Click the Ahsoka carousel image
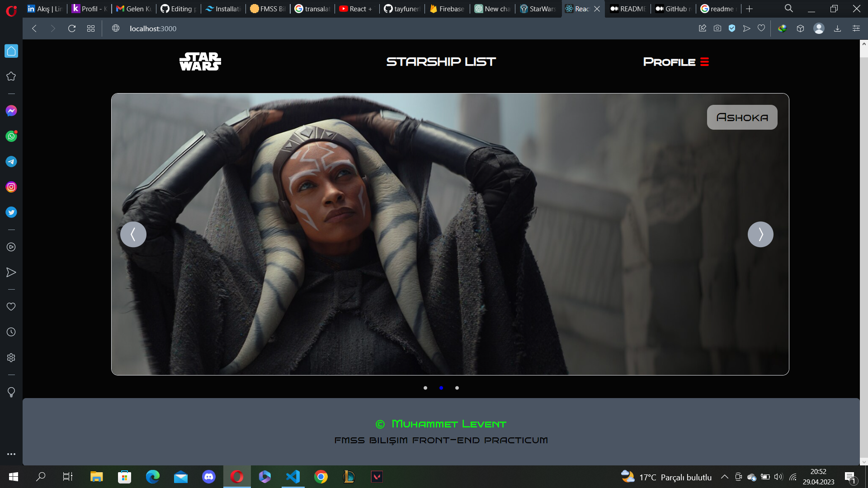This screenshot has width=868, height=488. 450,234
